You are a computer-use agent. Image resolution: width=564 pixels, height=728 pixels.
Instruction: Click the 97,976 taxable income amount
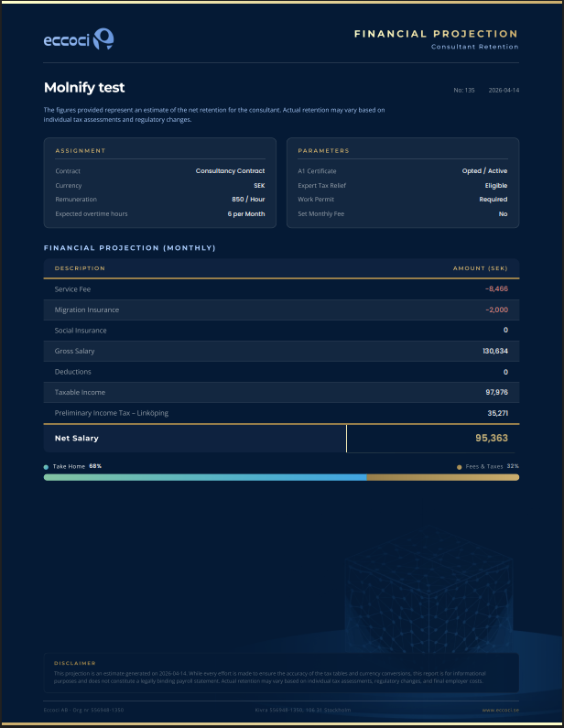pos(496,392)
